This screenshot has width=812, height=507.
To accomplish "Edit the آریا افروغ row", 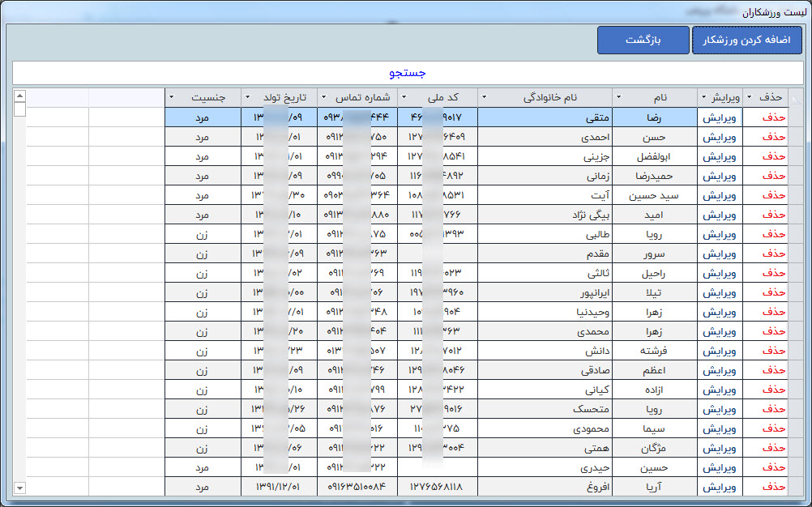I will (719, 488).
